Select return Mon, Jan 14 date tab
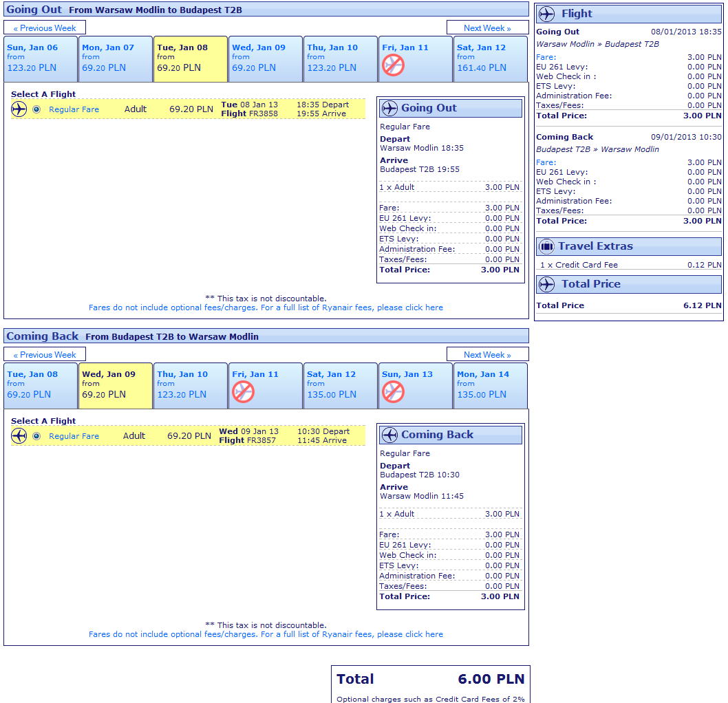The height and width of the screenshot is (703, 728). [490, 385]
